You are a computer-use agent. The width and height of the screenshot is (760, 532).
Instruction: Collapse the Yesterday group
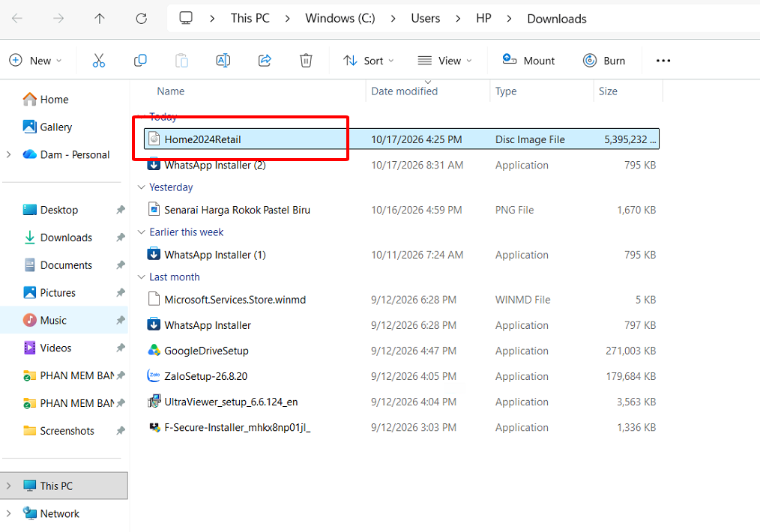coord(142,187)
